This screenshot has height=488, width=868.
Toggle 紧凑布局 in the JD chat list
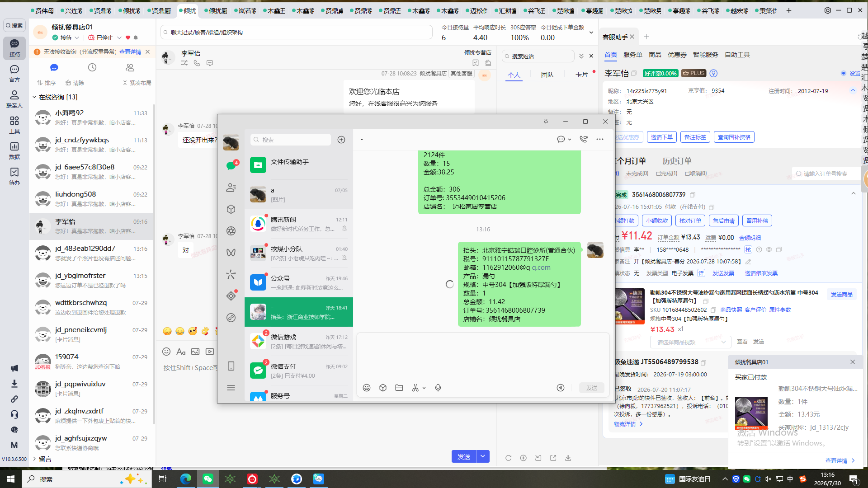[137, 83]
